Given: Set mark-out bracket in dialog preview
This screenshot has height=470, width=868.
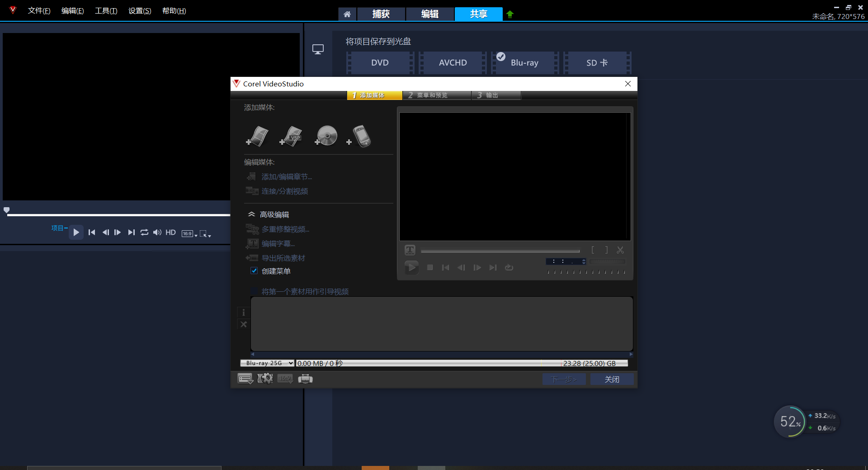Looking at the screenshot, I should pos(606,250).
